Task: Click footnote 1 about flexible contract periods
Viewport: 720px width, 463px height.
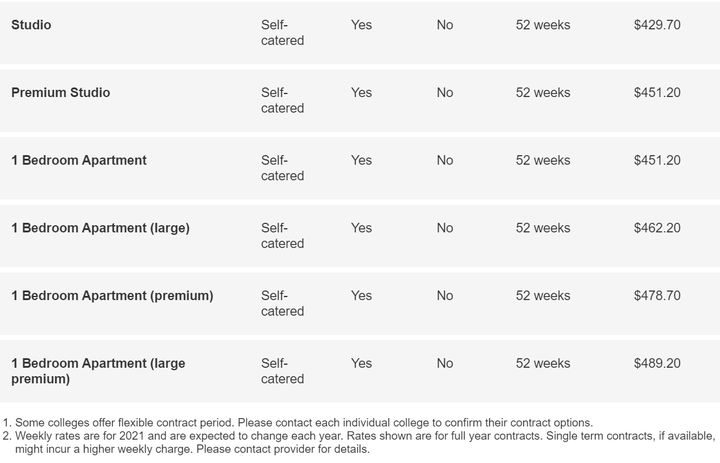Action: (x=298, y=423)
